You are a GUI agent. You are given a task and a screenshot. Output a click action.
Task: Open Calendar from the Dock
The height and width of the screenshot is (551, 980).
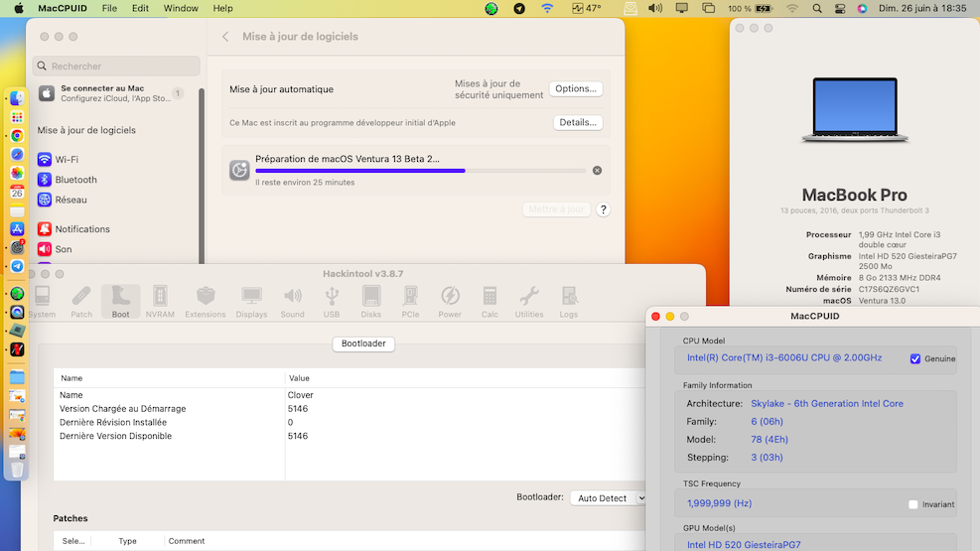[17, 192]
